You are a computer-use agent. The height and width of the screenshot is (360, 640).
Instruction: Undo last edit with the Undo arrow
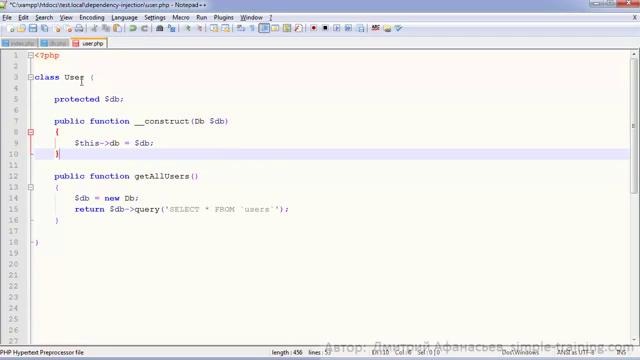point(133,28)
